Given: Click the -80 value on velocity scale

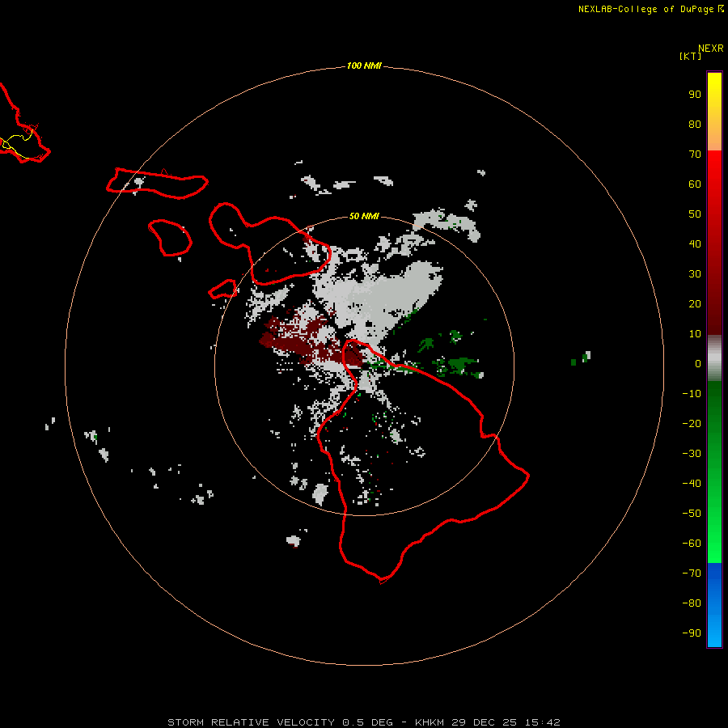Looking at the screenshot, I should 692,603.
